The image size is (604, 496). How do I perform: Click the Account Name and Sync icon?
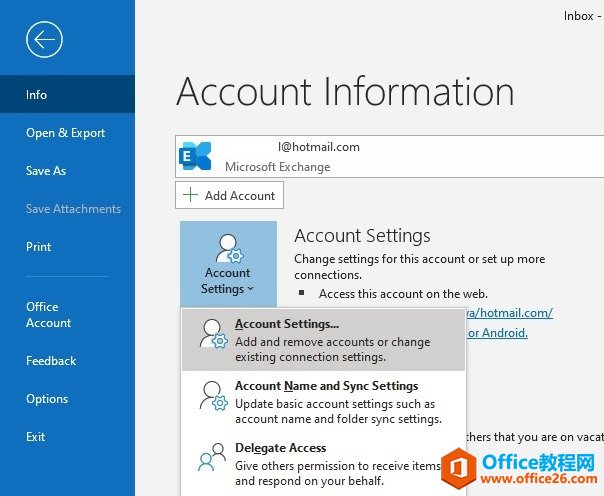(213, 396)
